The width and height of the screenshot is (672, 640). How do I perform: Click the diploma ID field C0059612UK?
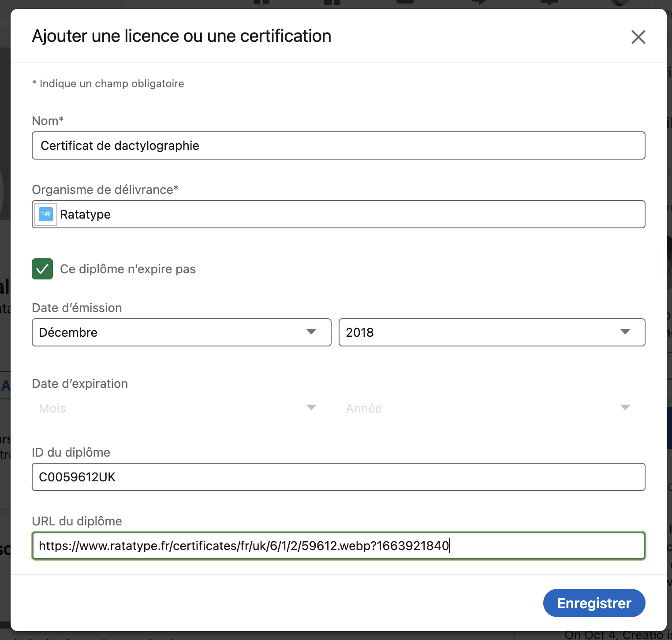(338, 477)
